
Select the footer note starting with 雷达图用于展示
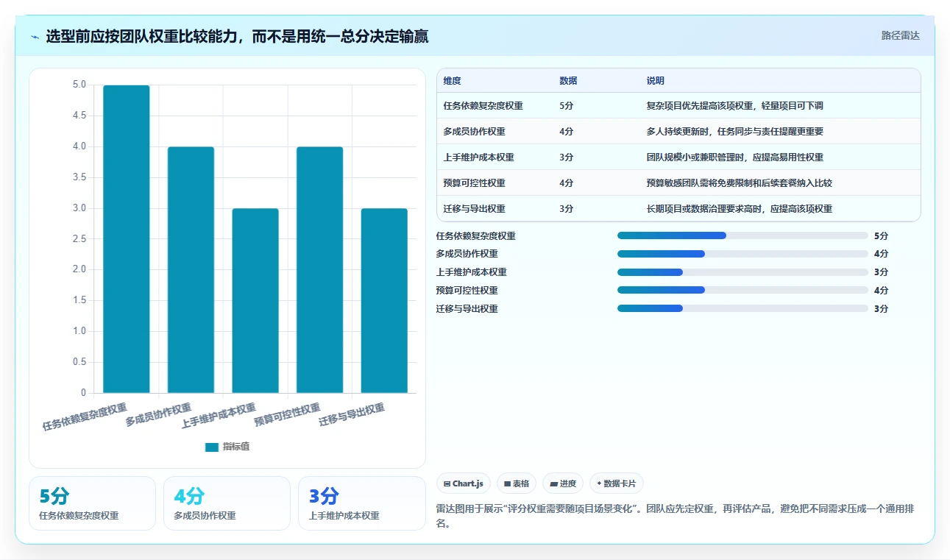point(675,517)
